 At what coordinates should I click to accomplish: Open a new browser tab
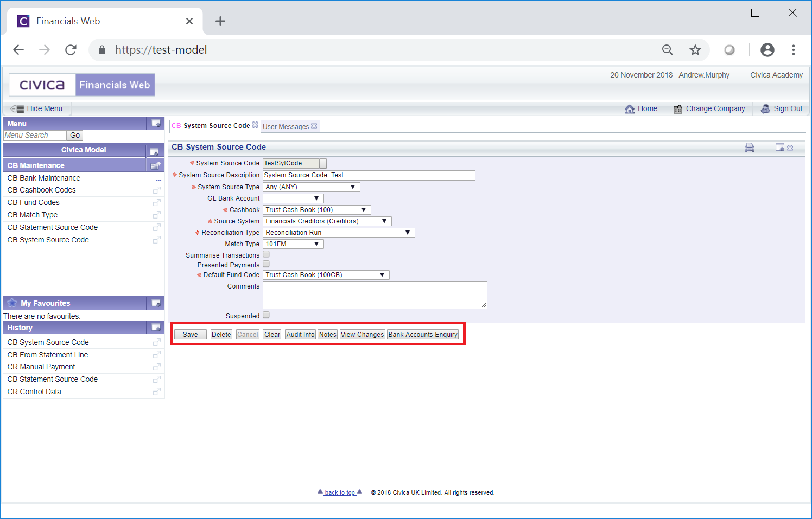(220, 21)
